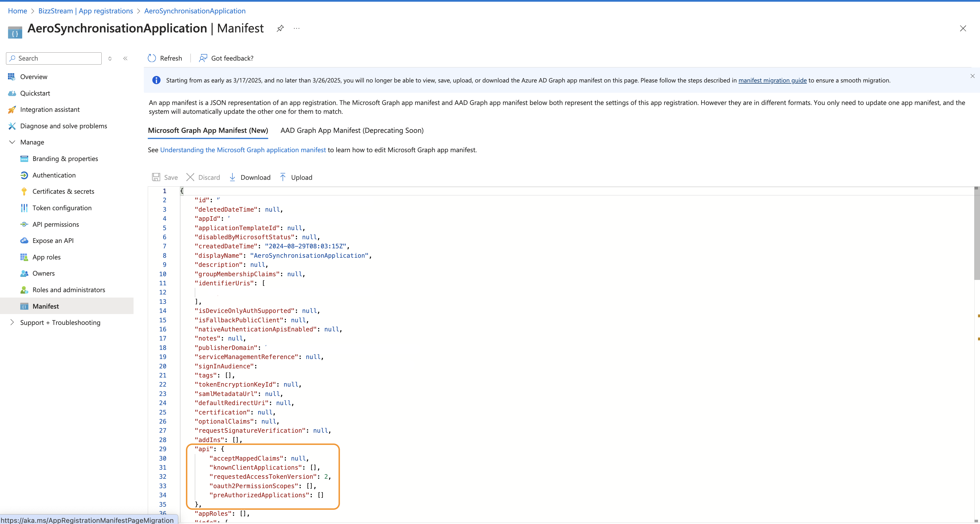This screenshot has height=524, width=980.
Task: Click "acceptMappedClaims" line in editor
Action: tap(259, 458)
